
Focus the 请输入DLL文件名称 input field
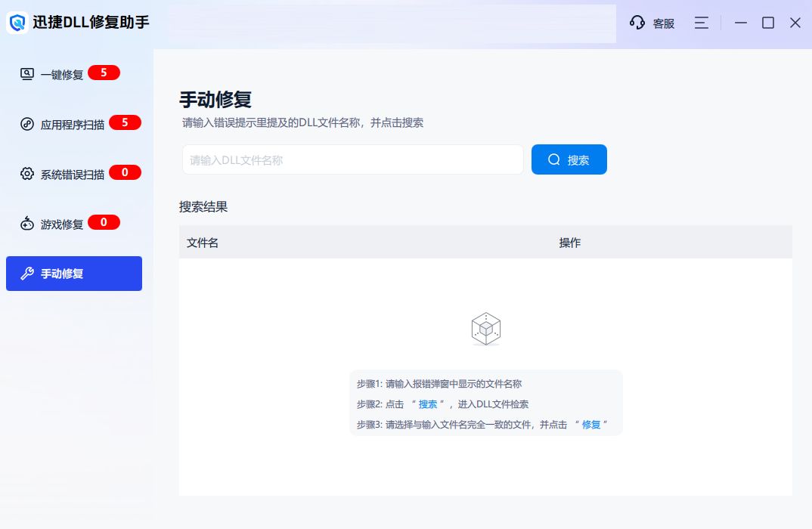click(x=352, y=159)
